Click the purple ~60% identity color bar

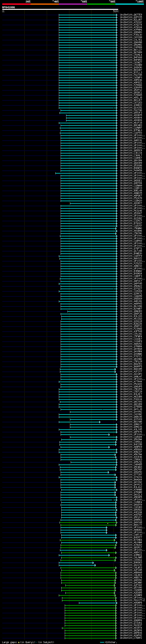[73, 4]
